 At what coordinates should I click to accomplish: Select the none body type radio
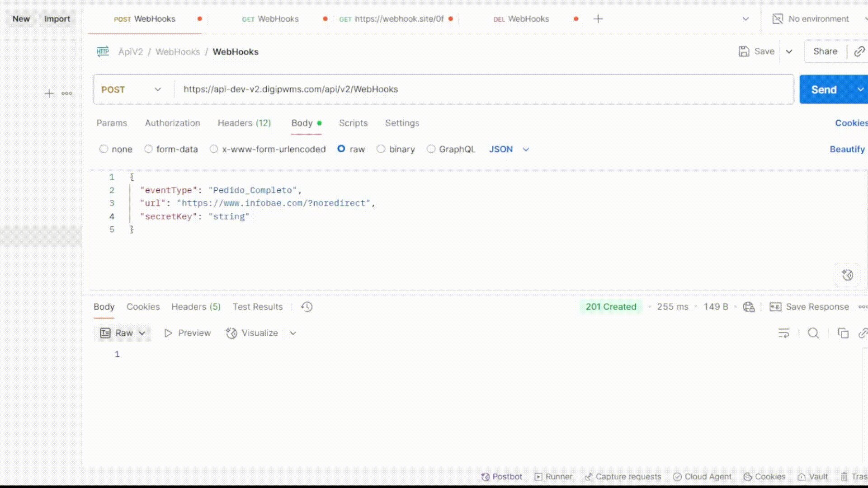[104, 149]
